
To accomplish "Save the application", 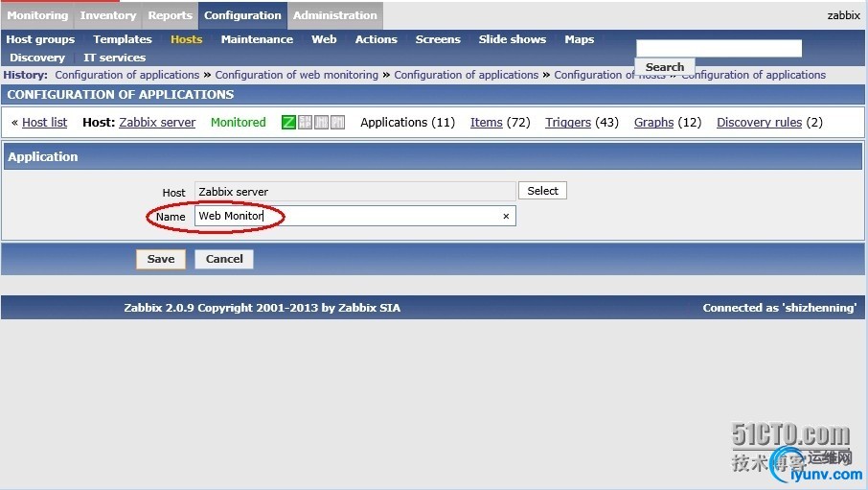I will pos(161,259).
